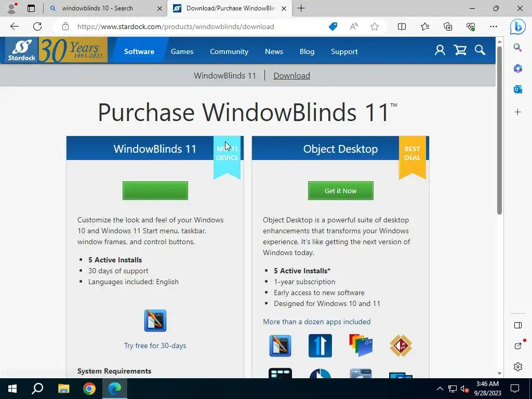This screenshot has height=399, width=532.
Task: Open Favorites list icon
Action: 425,26
